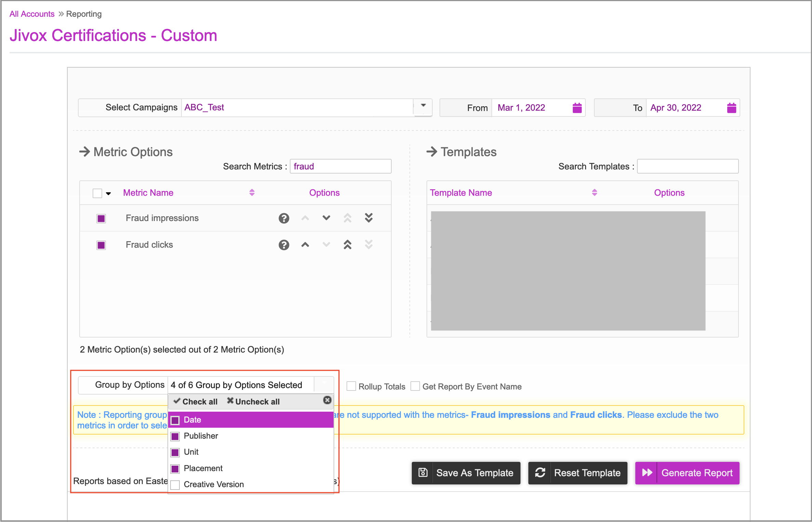Open the From date calendar icon
812x522 pixels.
[577, 108]
